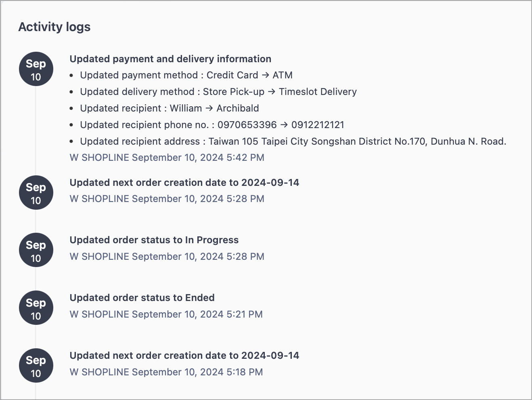The height and width of the screenshot is (400, 532).
Task: Select the Sep 10 badge for 5:28 PM creation date entry
Action: (x=36, y=193)
